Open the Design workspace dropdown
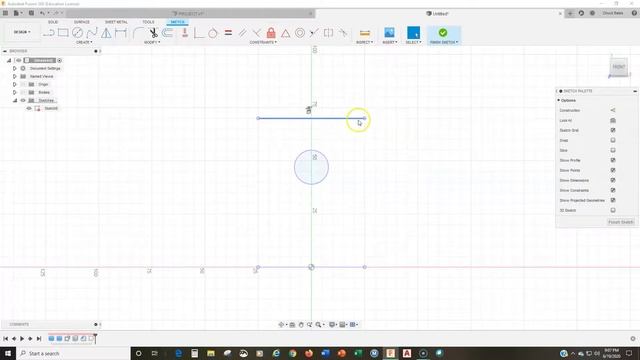 [22, 32]
